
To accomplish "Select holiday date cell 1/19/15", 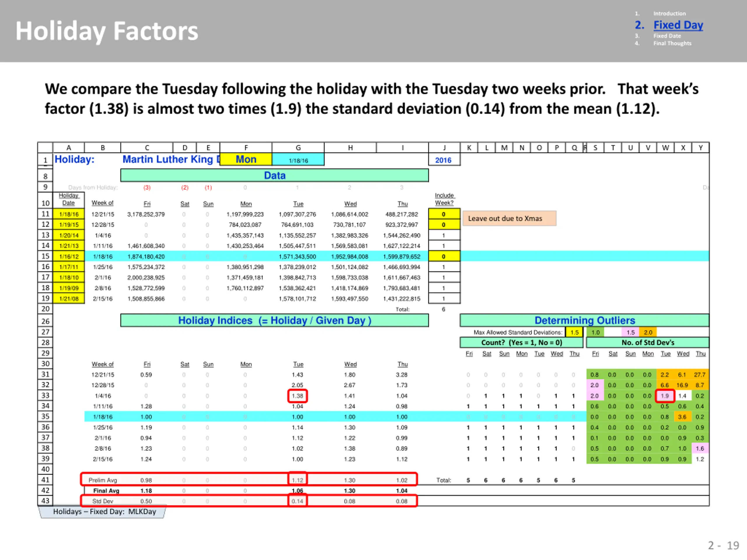I will click(69, 225).
